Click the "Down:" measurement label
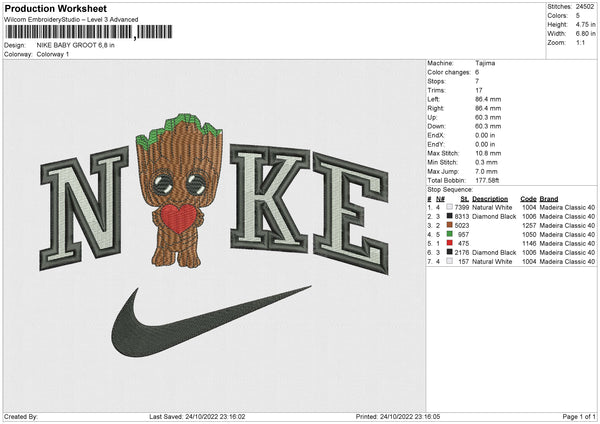Screen dimensions: 600x424 tap(437, 126)
